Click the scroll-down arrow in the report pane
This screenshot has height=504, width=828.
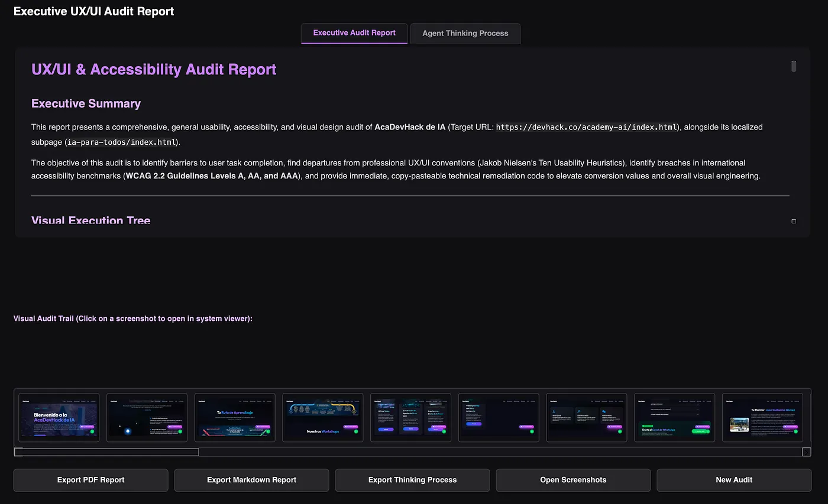(x=794, y=221)
